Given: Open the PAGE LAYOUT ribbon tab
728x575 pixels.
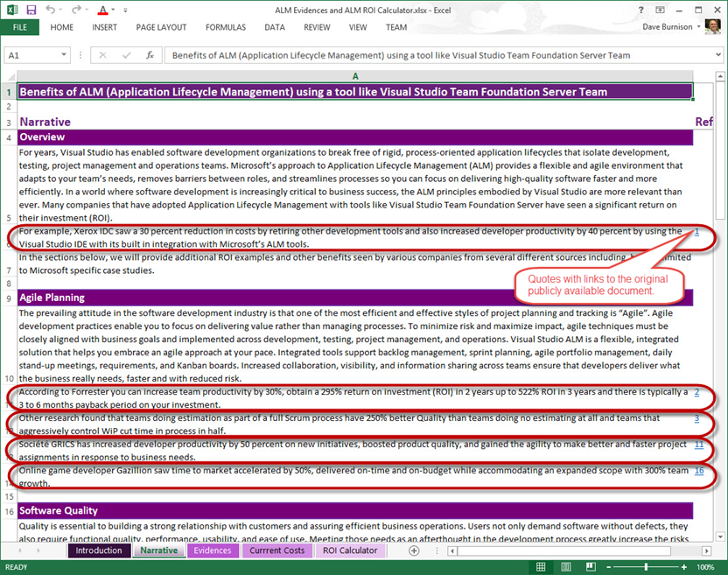Looking at the screenshot, I should pos(161,27).
